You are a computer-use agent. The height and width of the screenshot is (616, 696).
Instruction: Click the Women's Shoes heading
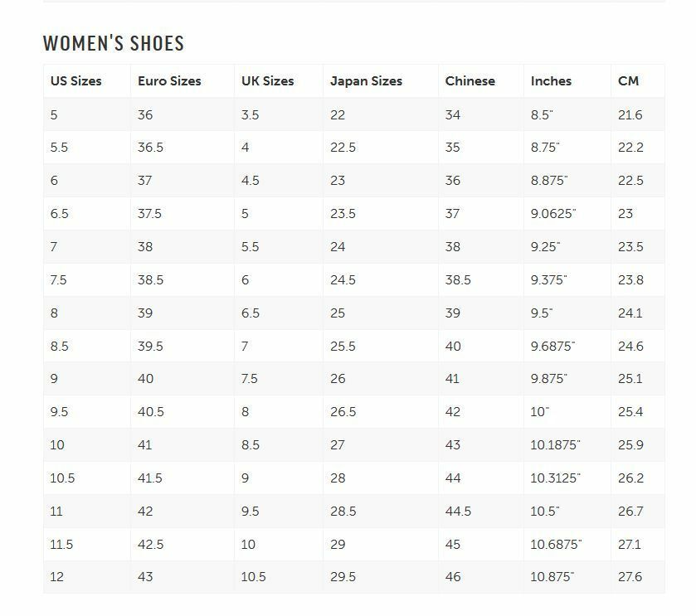[114, 43]
